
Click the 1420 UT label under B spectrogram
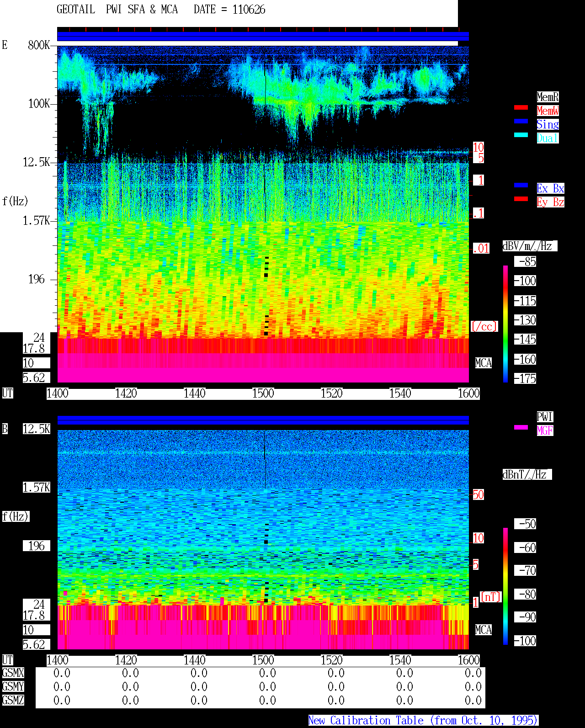126,660
